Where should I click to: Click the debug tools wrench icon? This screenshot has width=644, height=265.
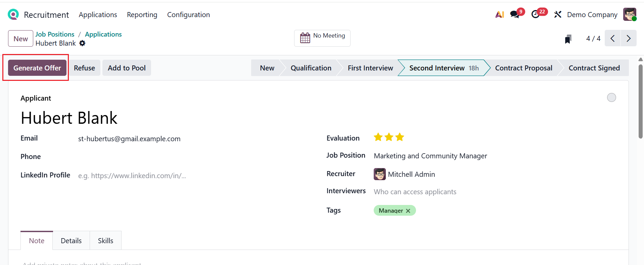point(558,14)
